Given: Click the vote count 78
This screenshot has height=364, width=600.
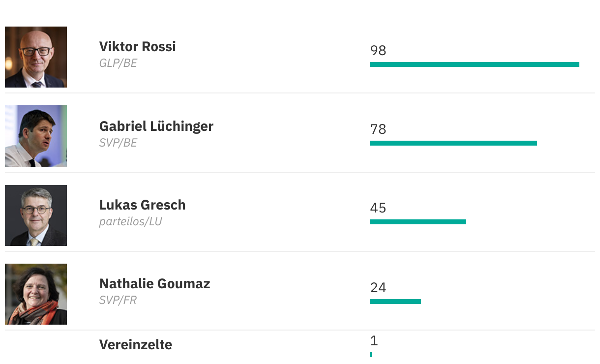Looking at the screenshot, I should 378,129.
